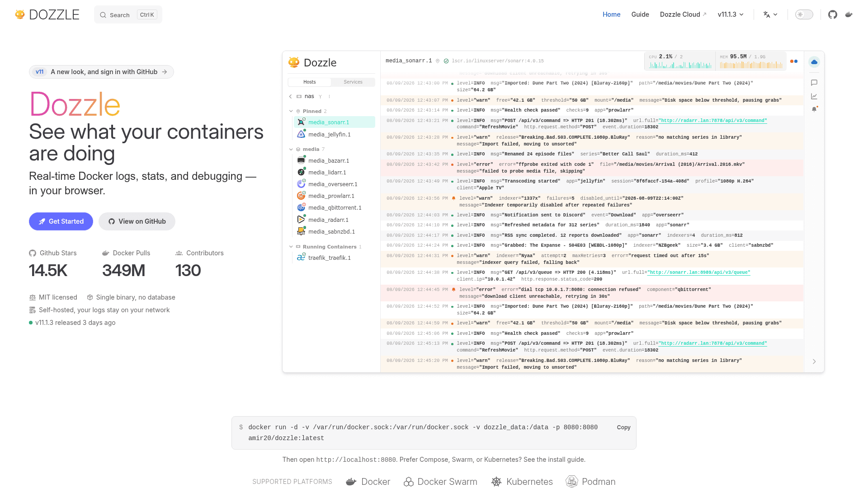The height and width of the screenshot is (488, 868).
Task: Open the chat bubble icon in the right panel
Action: (x=814, y=83)
